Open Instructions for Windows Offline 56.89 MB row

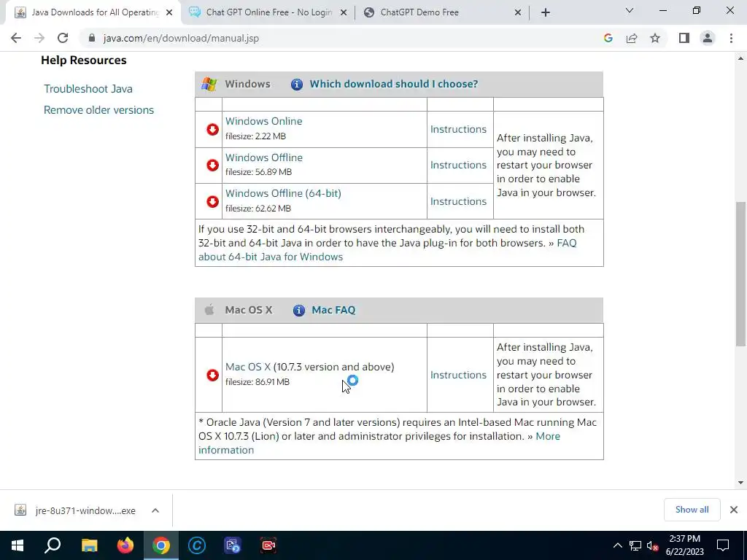(458, 166)
